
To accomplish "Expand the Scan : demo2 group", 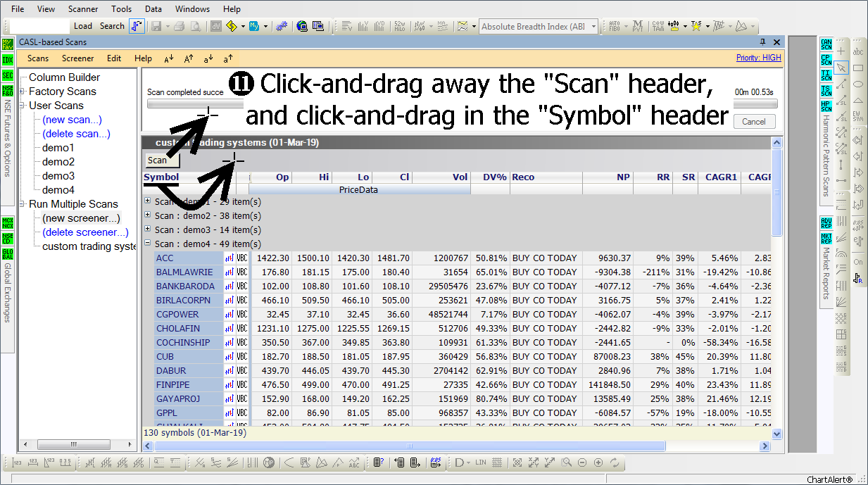I will 147,215.
